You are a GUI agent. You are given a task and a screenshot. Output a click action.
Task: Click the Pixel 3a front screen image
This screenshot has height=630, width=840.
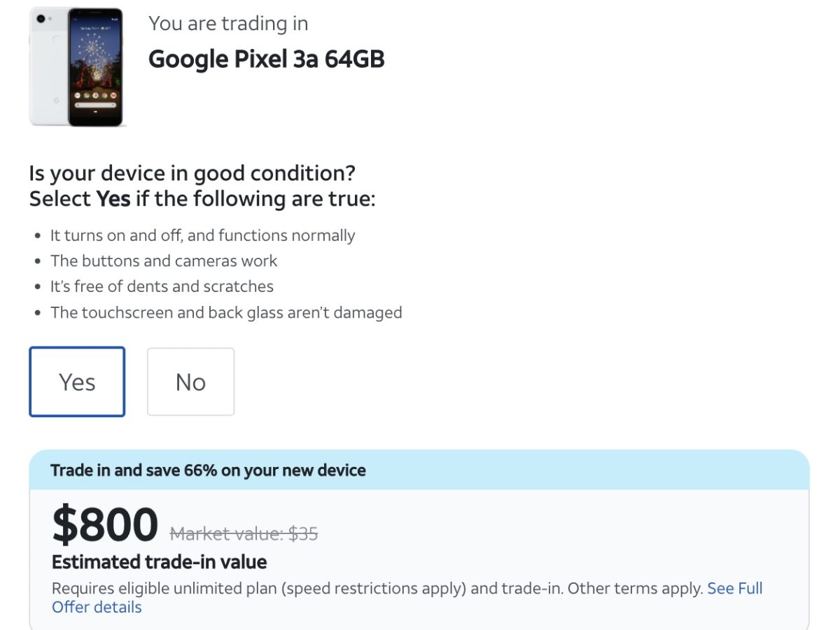coord(95,66)
